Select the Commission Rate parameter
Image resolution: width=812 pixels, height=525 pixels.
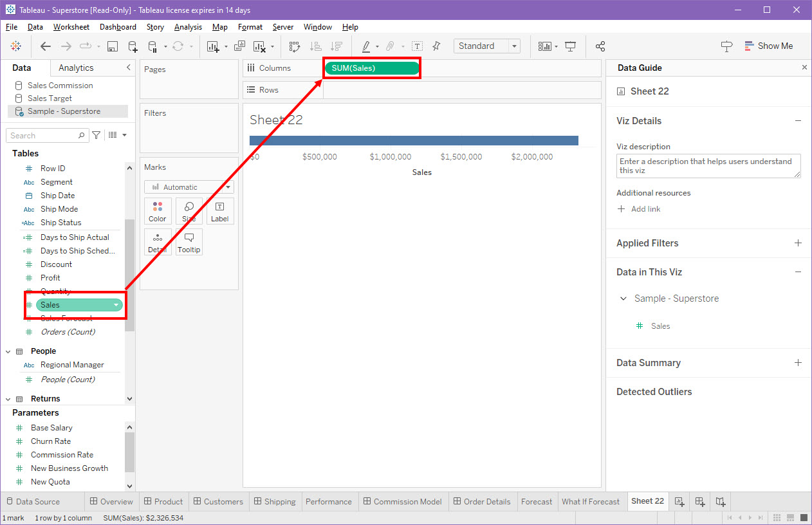tap(62, 455)
